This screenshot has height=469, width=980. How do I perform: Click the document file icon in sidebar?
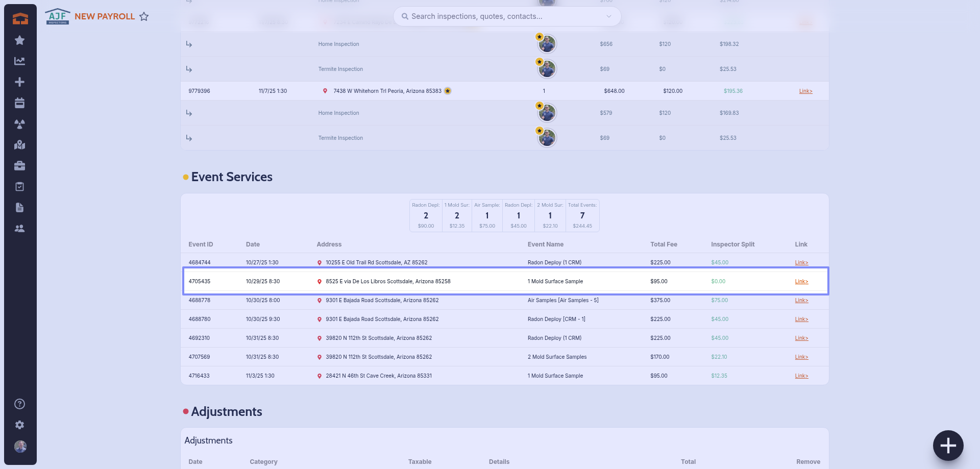[19, 208]
